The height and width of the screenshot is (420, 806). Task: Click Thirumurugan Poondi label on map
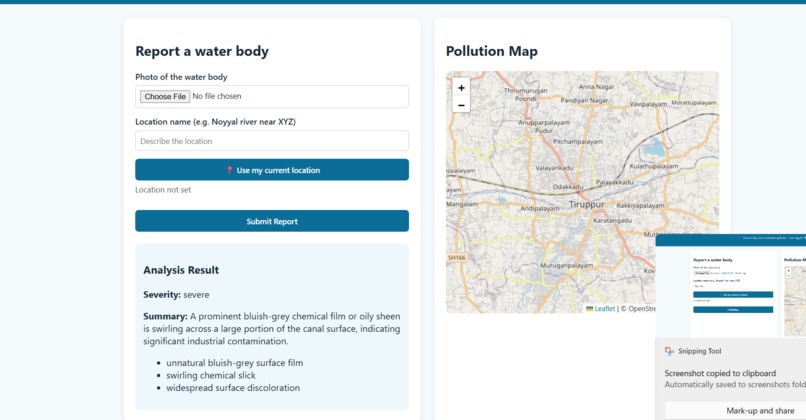point(525,94)
